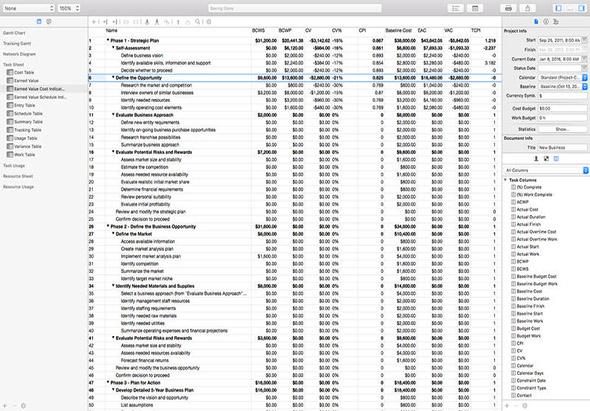
Task: Click the print icon in the toolbar
Action: (508, 8)
